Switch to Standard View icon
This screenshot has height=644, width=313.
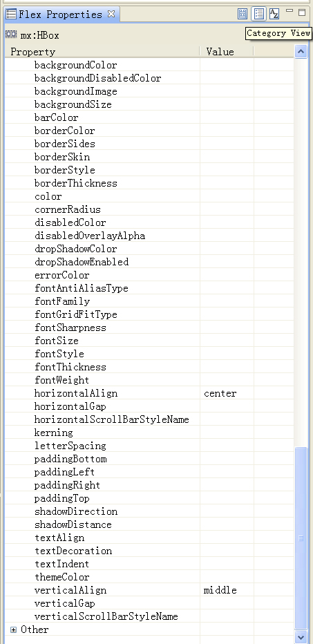243,14
